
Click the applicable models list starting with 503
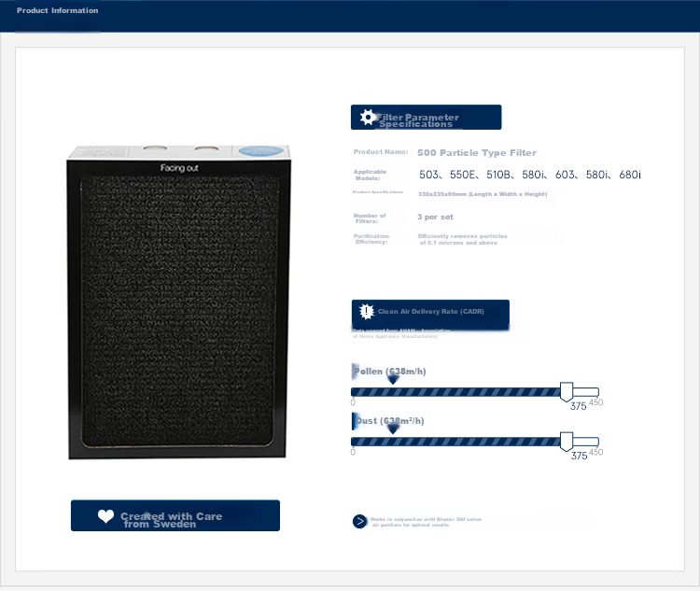point(529,175)
